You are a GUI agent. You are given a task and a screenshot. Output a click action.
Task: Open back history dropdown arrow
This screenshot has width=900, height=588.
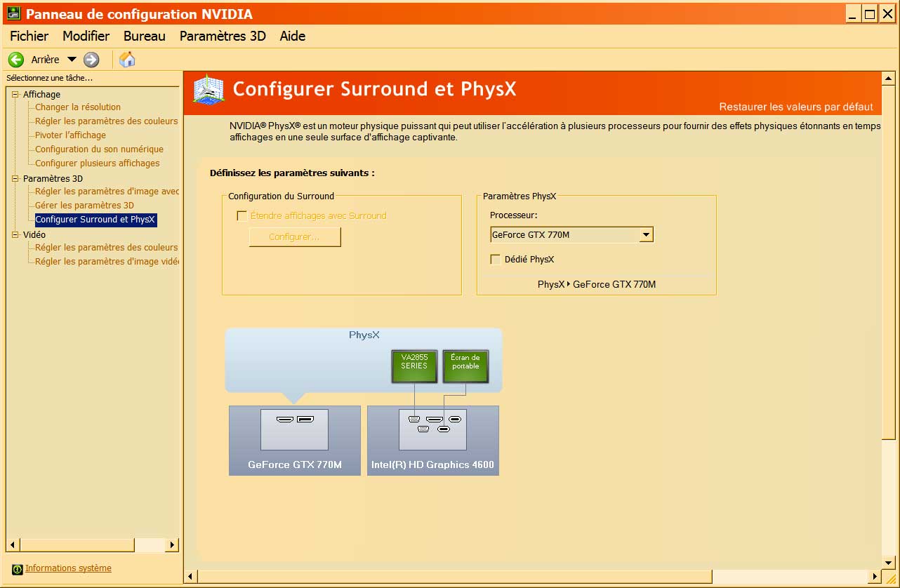[72, 60]
